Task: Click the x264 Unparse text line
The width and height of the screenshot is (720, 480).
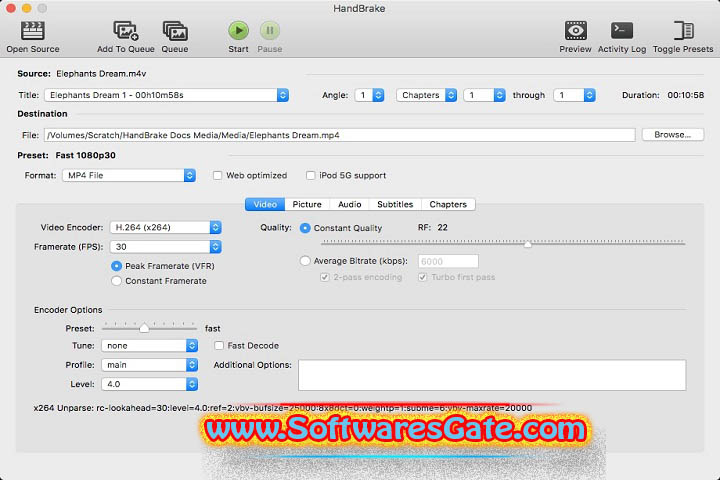Action: click(x=282, y=408)
